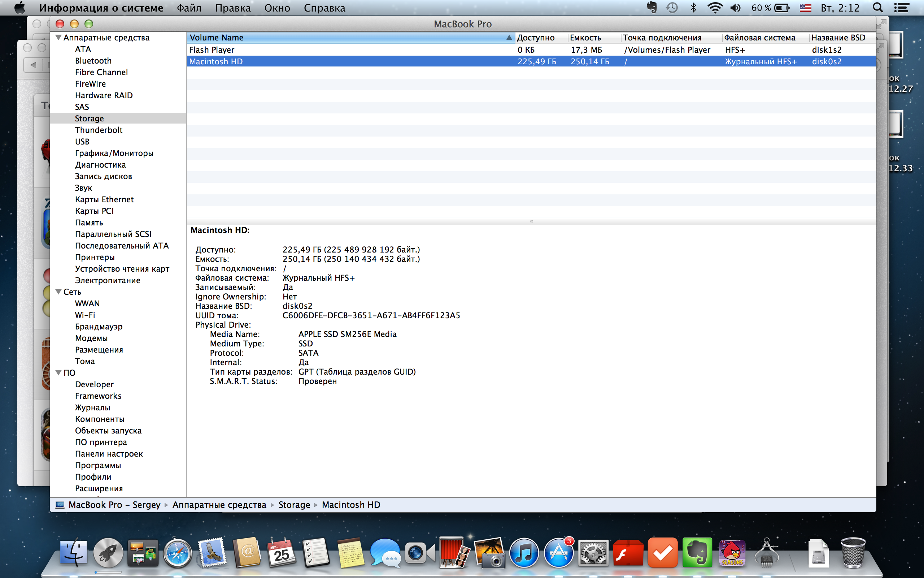The height and width of the screenshot is (578, 924).
Task: Open iPhoto icon in Dock
Action: 489,553
